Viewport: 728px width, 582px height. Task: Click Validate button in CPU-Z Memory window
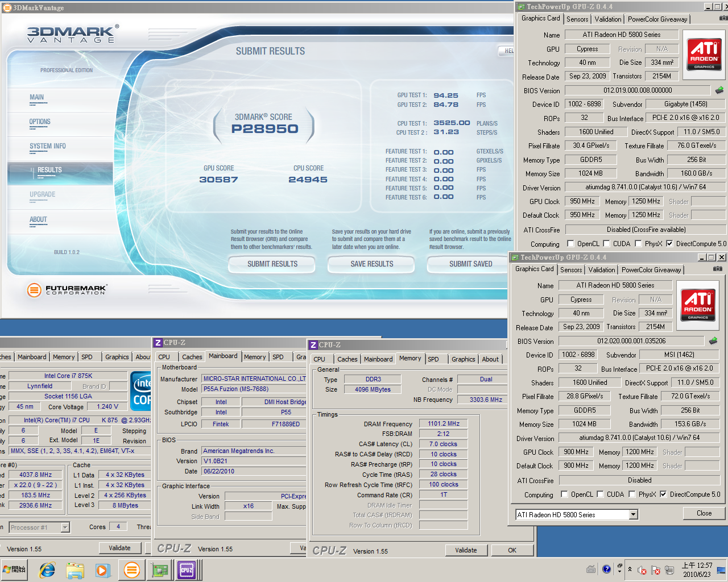(x=466, y=550)
